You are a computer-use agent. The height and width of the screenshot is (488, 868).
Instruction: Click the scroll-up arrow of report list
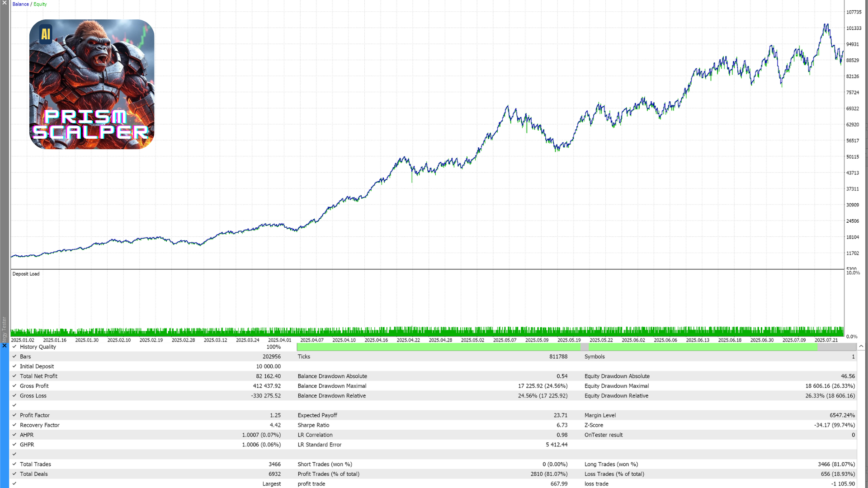click(861, 347)
